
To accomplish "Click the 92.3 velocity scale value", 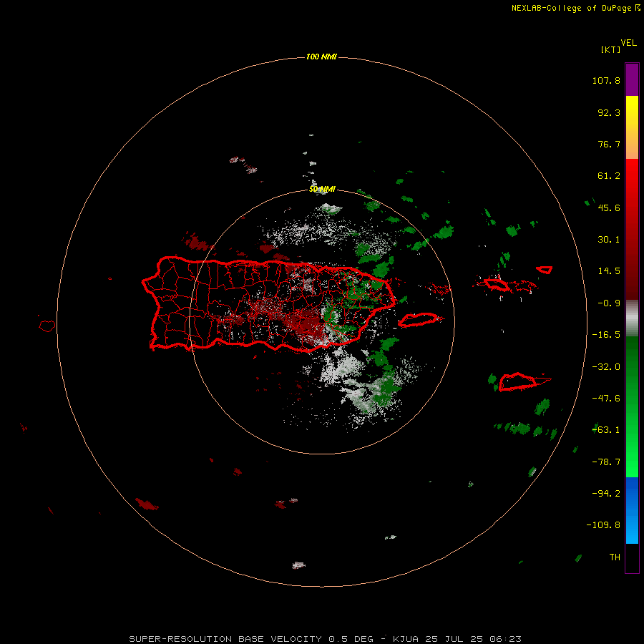I will [x=609, y=112].
